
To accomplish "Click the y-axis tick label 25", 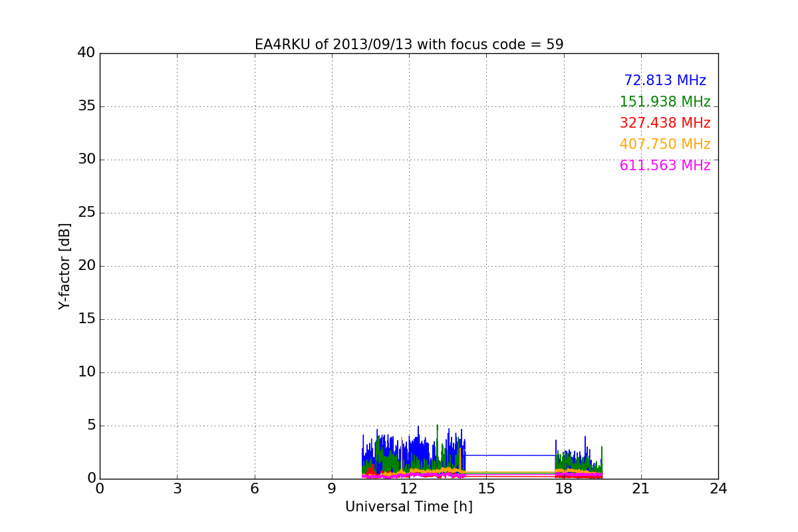I will 86,213.
